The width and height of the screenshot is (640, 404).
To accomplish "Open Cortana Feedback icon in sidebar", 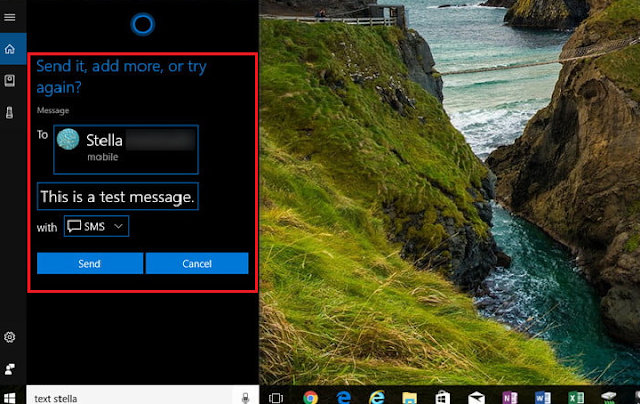I will [9, 369].
